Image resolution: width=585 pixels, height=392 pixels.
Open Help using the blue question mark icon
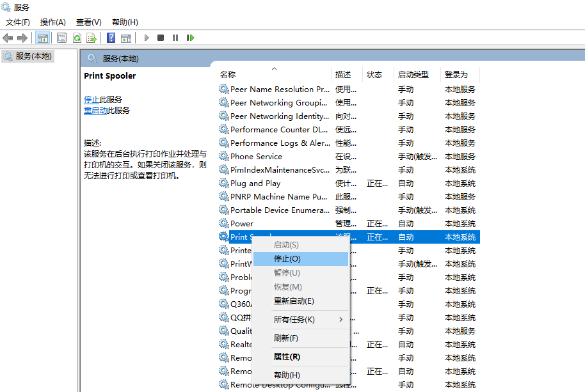coord(111,38)
